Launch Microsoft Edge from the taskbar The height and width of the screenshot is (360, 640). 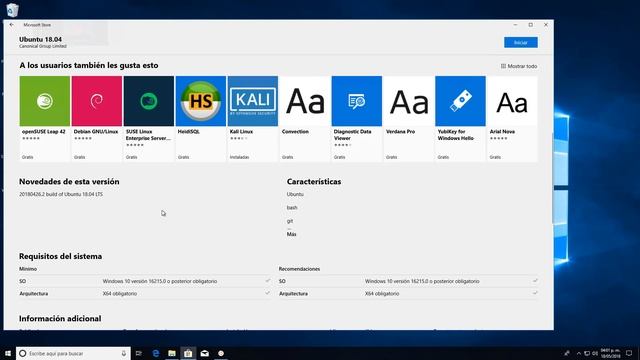(x=156, y=353)
